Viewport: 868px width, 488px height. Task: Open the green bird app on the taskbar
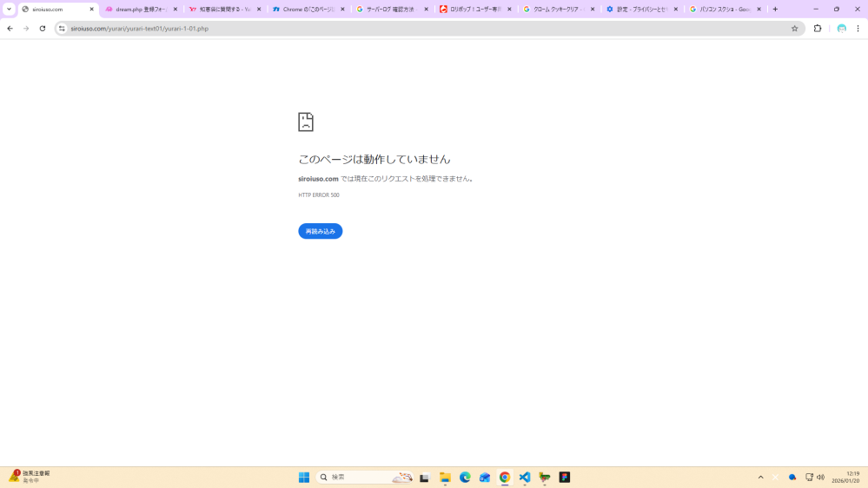[x=545, y=478]
